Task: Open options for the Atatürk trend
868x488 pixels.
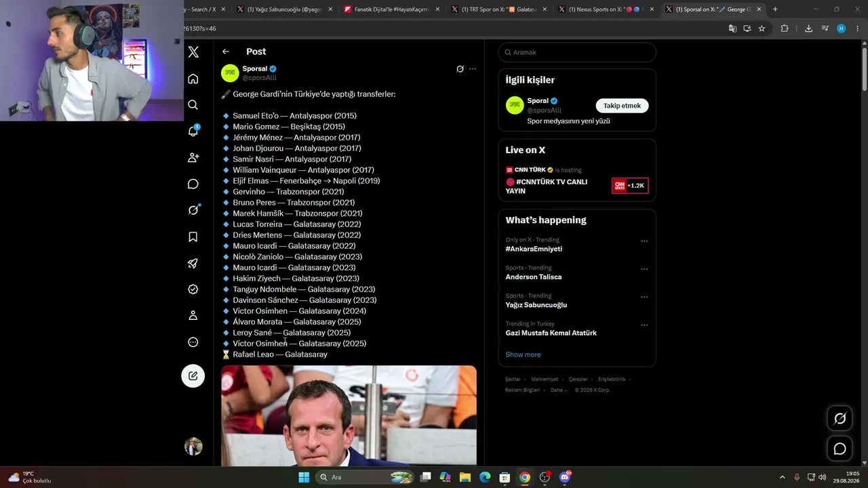Action: 644,325
